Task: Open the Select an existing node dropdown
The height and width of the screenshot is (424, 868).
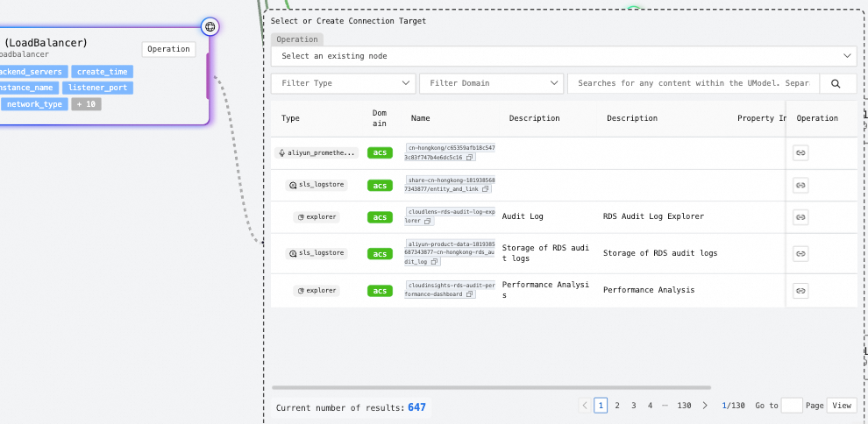Action: pos(564,56)
